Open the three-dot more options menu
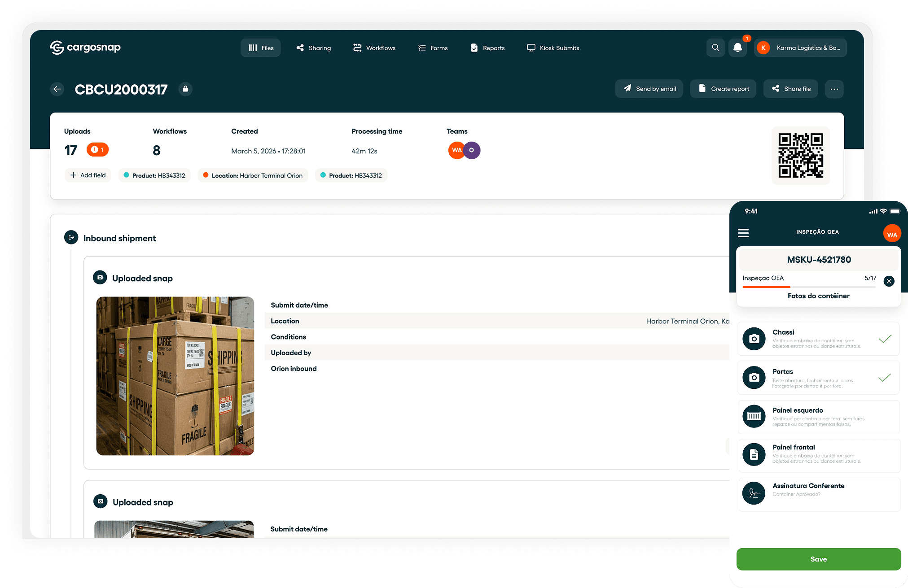The image size is (908, 588). coord(834,89)
